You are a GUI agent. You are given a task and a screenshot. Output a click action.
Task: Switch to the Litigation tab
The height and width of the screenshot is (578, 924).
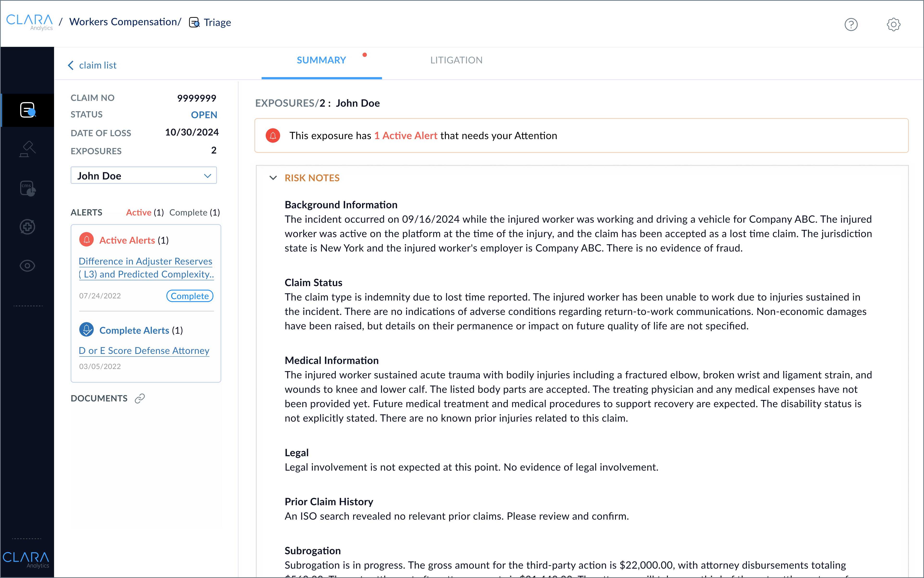coord(456,60)
